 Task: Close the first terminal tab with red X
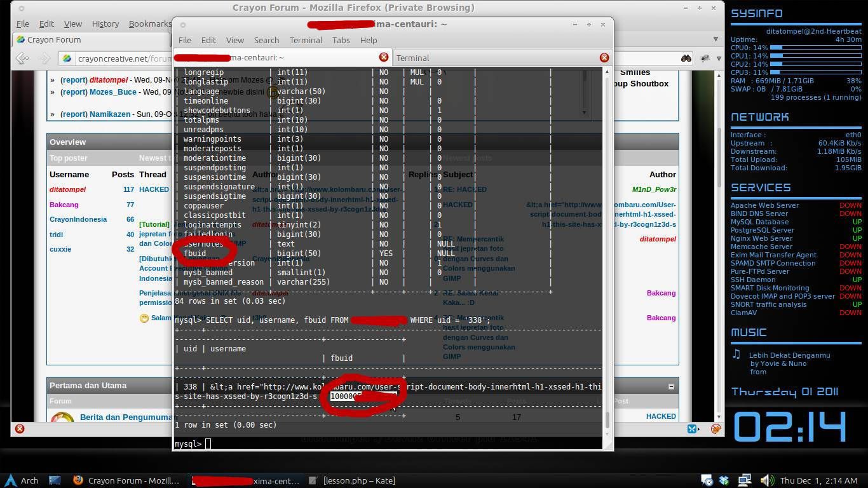coord(384,57)
